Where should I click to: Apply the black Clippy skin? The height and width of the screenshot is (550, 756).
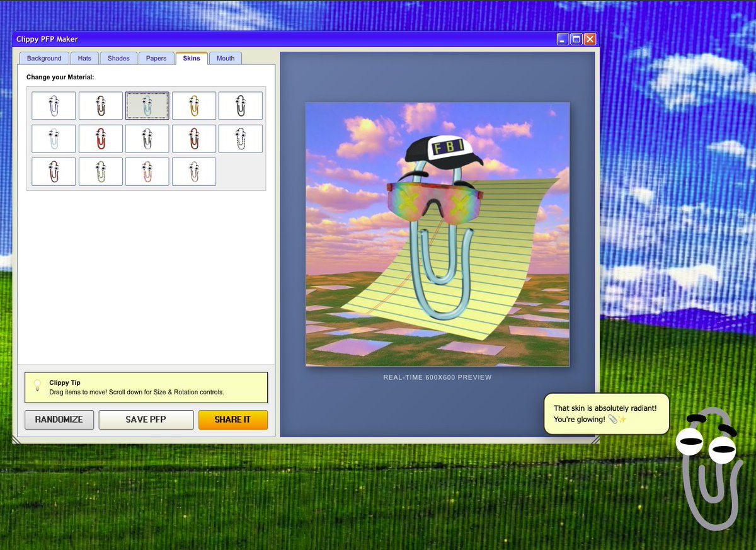click(x=241, y=106)
